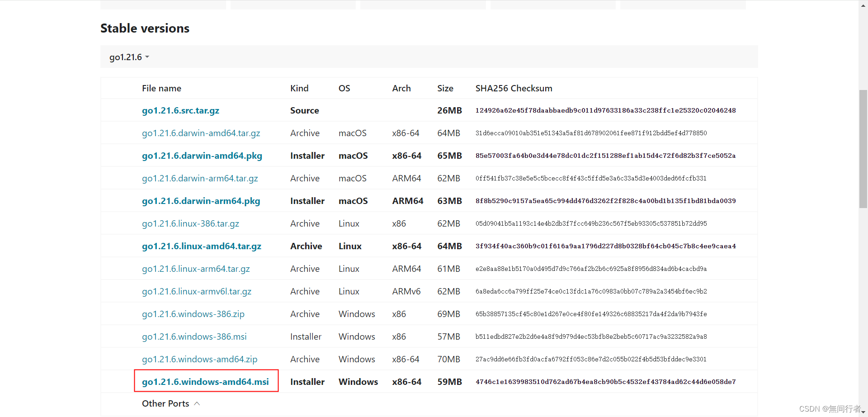Image resolution: width=868 pixels, height=417 pixels.
Task: Select the SHA256 Checksum column header
Action: pos(514,88)
